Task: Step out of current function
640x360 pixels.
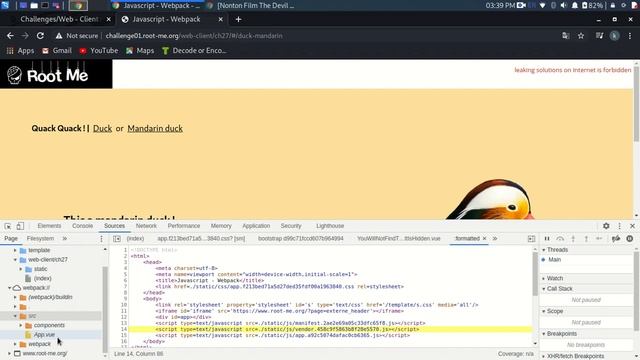Action: click(586, 238)
